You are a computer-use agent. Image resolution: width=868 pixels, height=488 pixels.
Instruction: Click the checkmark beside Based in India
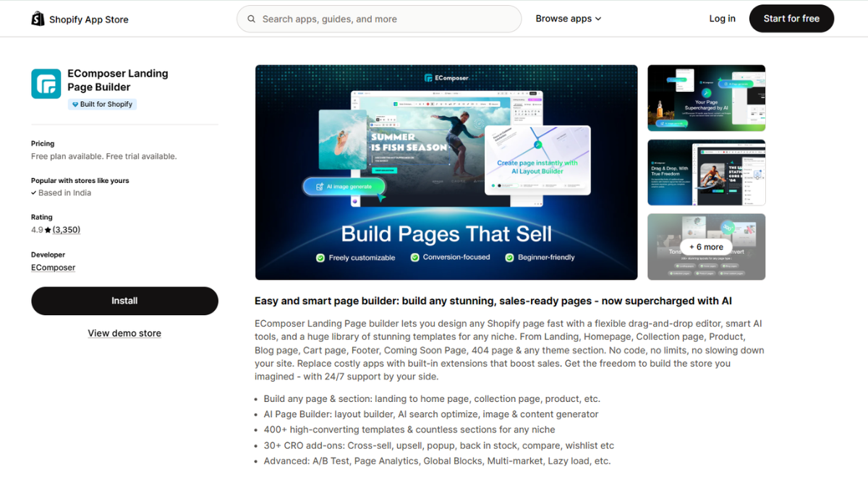(x=34, y=193)
